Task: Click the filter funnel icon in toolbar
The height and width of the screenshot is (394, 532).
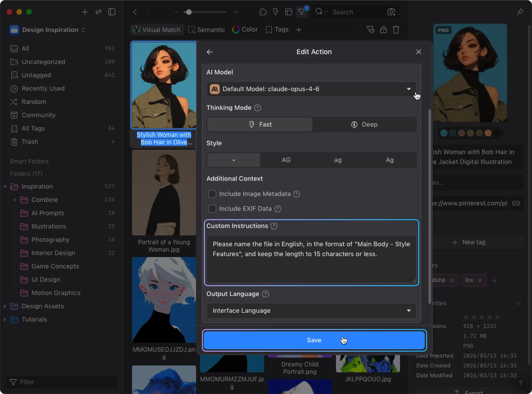Action: (301, 12)
